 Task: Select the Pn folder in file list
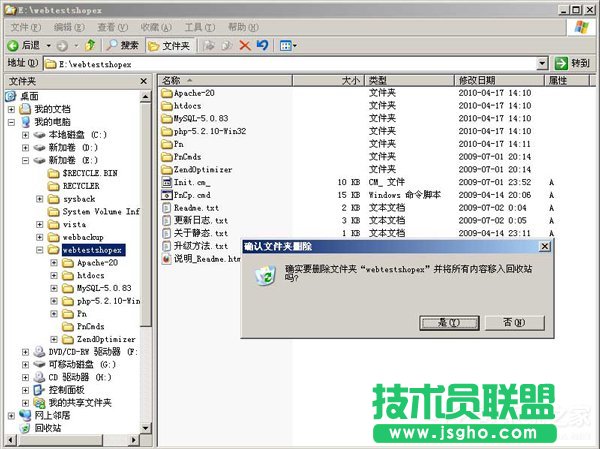tap(173, 144)
